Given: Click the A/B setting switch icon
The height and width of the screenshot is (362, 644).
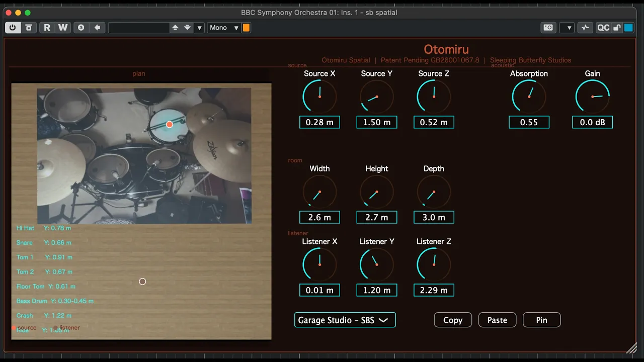Looking at the screenshot, I should [81, 28].
